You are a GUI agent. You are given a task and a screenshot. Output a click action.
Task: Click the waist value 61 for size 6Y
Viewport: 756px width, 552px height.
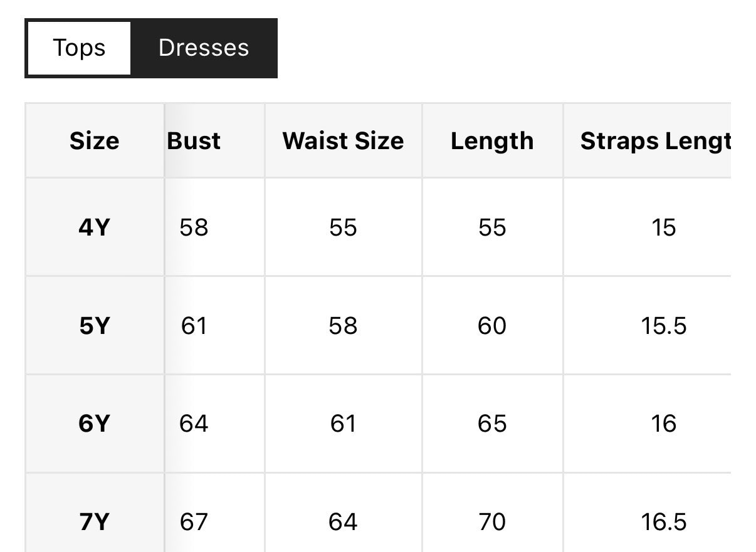[x=342, y=423]
